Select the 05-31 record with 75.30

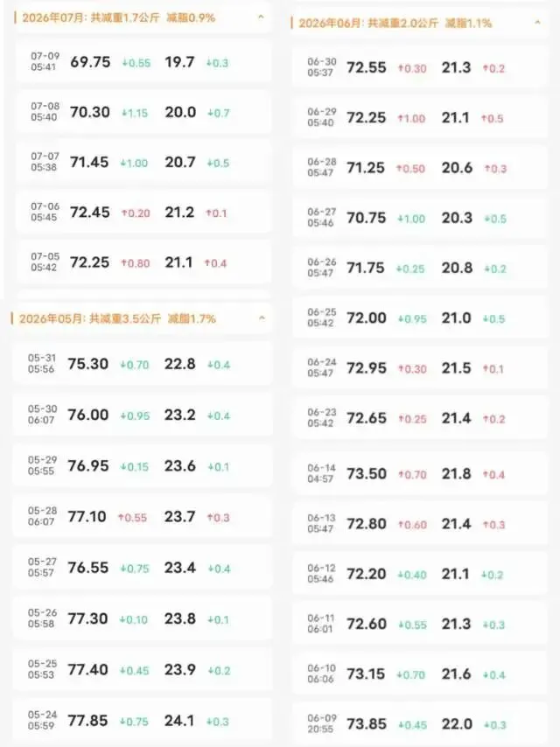point(142,364)
